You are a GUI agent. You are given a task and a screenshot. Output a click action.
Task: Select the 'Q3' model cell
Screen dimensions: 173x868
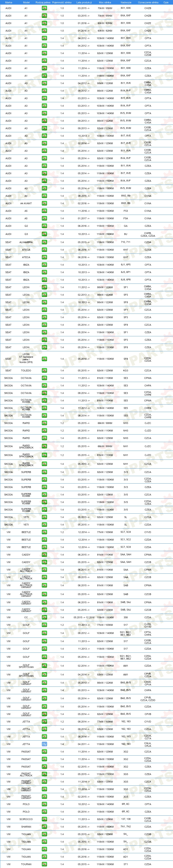[26, 234]
